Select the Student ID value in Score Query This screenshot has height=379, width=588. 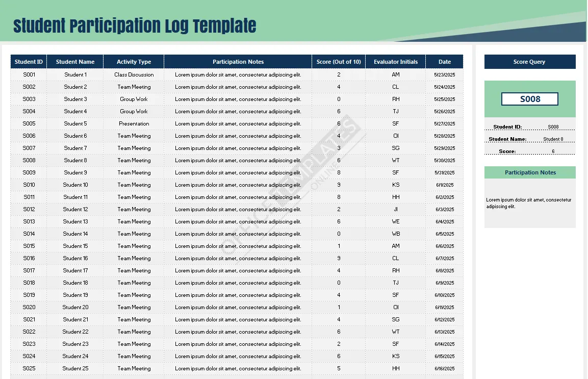click(553, 127)
